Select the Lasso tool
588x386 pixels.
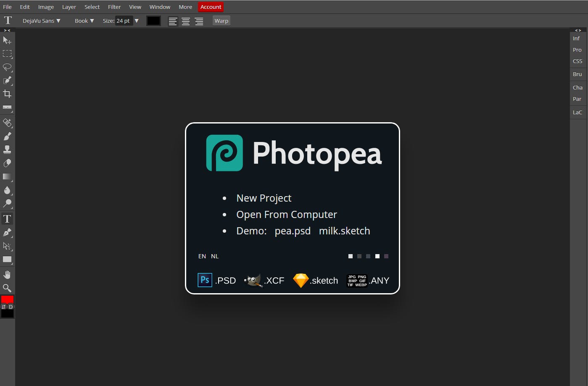(7, 67)
